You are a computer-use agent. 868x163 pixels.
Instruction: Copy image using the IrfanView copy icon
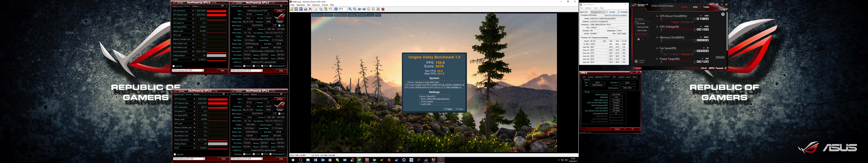click(x=321, y=9)
